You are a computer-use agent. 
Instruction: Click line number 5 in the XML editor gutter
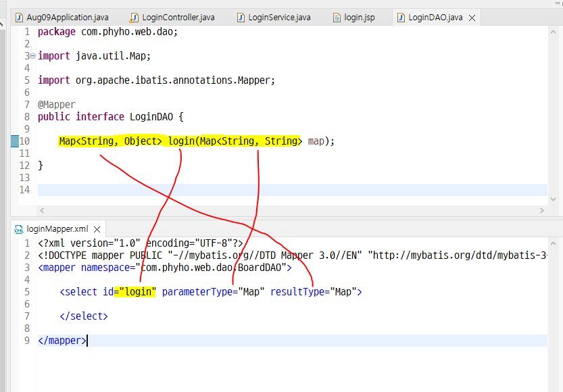click(27, 292)
